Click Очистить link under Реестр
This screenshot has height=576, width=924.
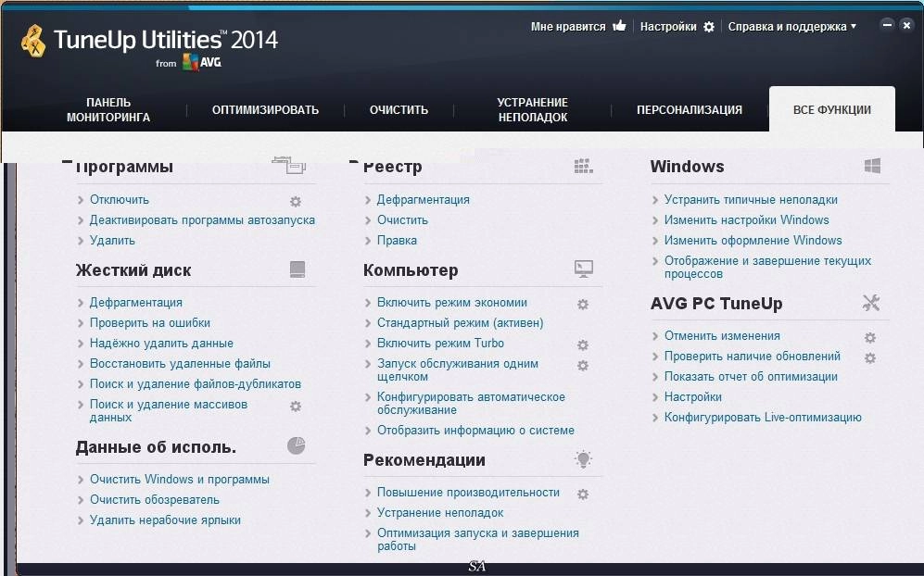(x=402, y=220)
